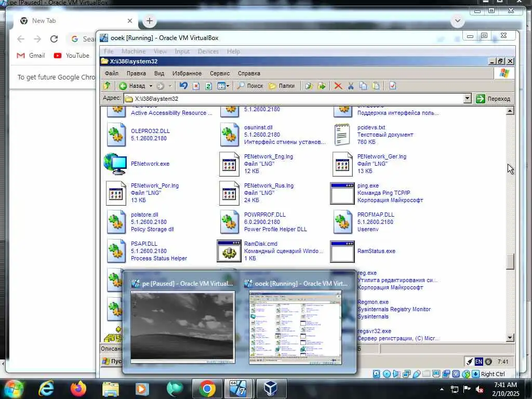
Task: Click the Переход go button
Action: [493, 99]
